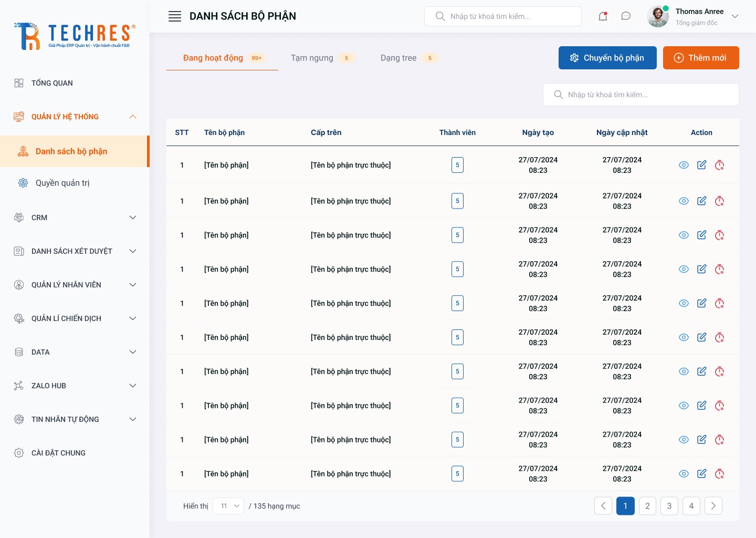Screen dimensions: 756x538
Task: Click the eye icon in eighth row
Action: pyautogui.click(x=684, y=406)
